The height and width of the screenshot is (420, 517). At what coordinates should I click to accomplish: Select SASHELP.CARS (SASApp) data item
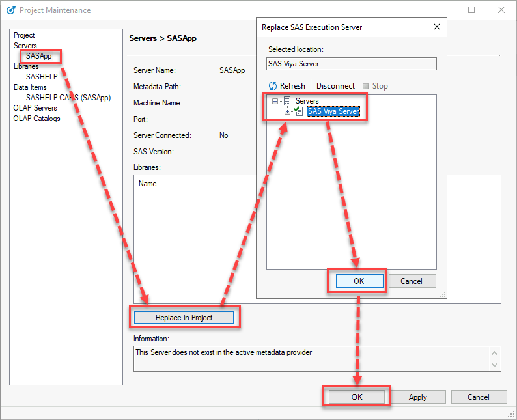[68, 98]
